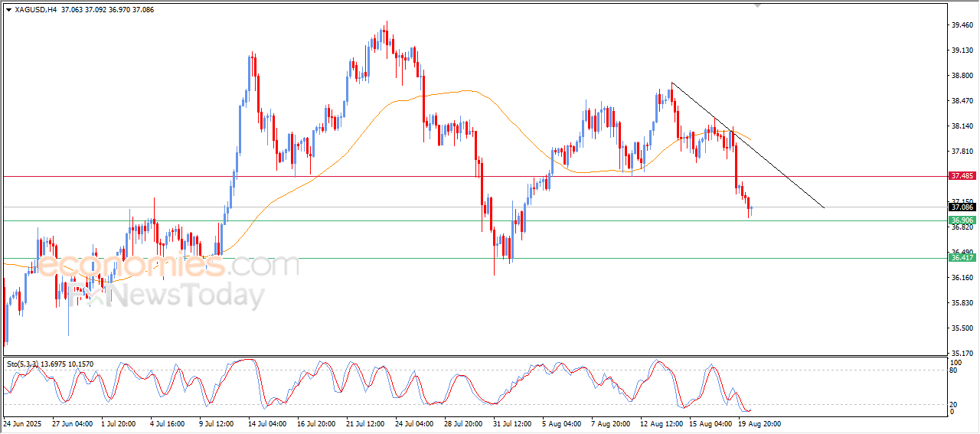This screenshot has height=434, width=980.
Task: Click the 35.500 price axis label
Action: click(962, 328)
